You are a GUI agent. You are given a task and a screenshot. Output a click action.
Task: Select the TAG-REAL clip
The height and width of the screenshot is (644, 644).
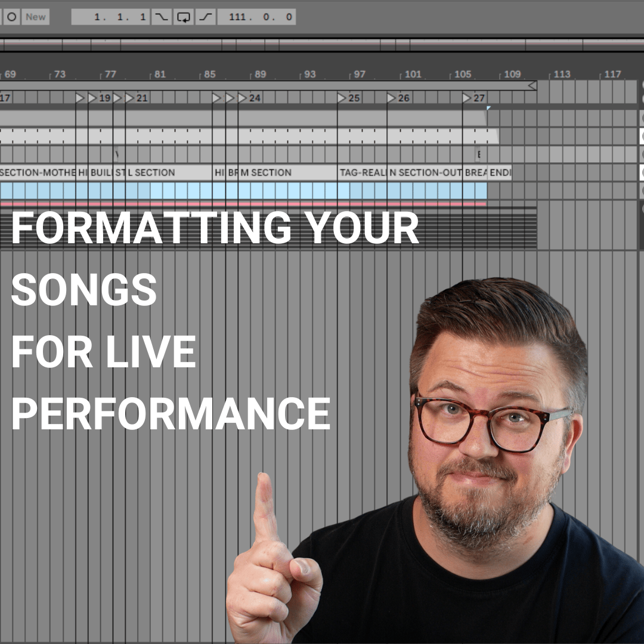point(362,172)
